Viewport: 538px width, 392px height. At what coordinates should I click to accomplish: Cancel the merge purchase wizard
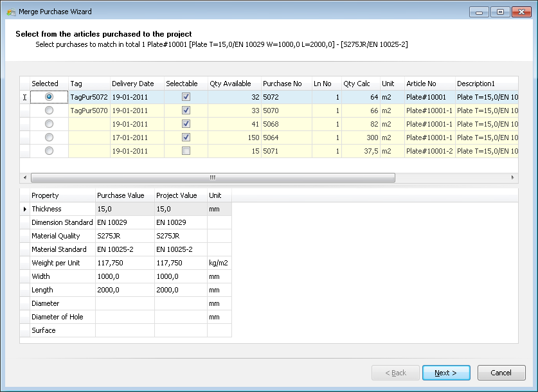click(x=501, y=373)
